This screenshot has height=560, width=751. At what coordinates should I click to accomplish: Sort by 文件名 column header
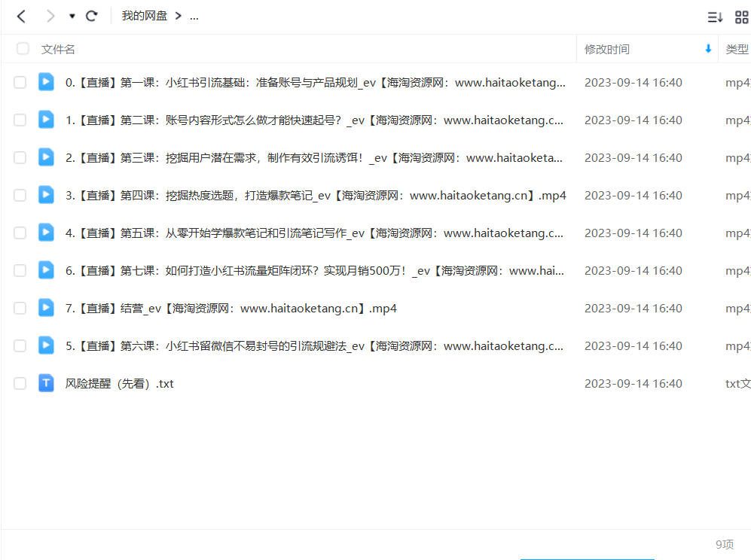point(58,49)
